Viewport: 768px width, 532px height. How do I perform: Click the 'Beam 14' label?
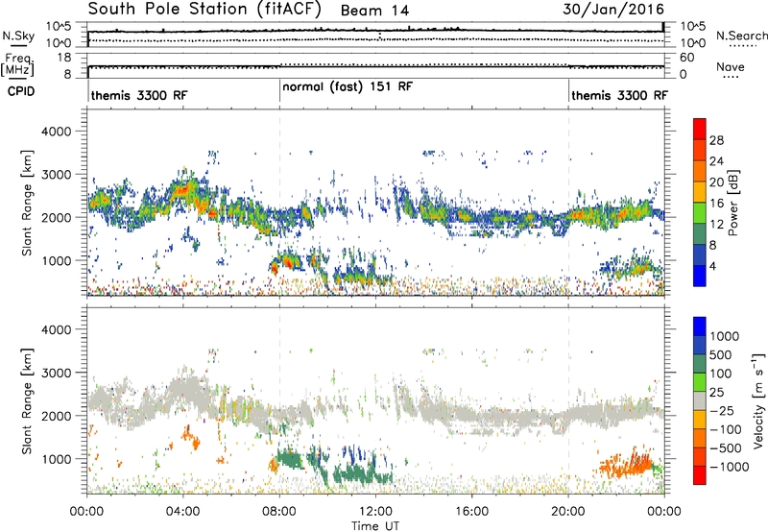point(374,11)
